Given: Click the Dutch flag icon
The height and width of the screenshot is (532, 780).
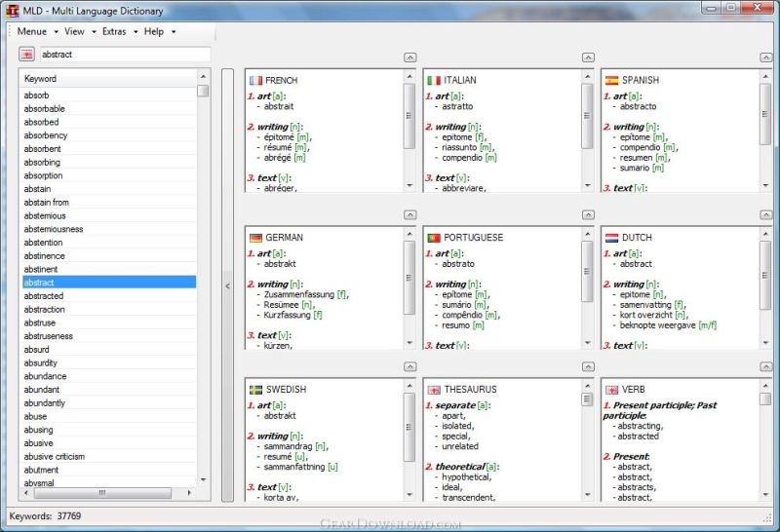Looking at the screenshot, I should click(612, 238).
